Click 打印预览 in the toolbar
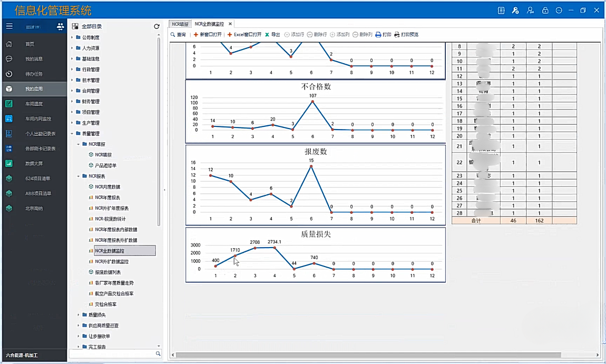 coord(406,35)
